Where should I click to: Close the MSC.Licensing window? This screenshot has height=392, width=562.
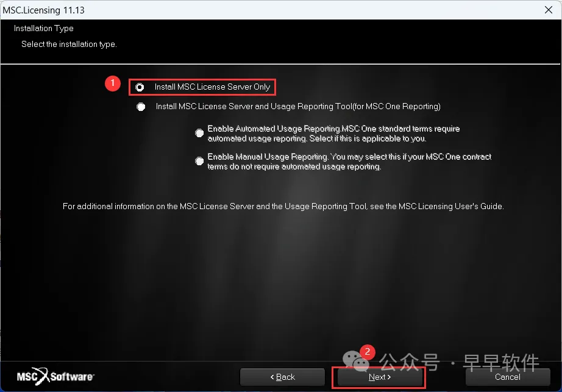pyautogui.click(x=549, y=10)
